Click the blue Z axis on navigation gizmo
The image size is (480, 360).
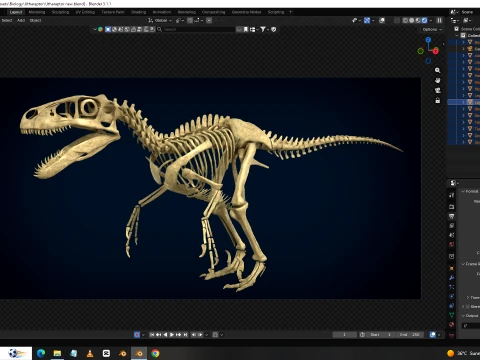click(x=428, y=40)
